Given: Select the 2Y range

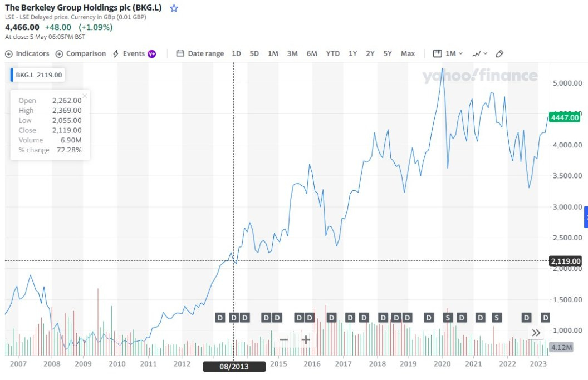Looking at the screenshot, I should [x=370, y=53].
